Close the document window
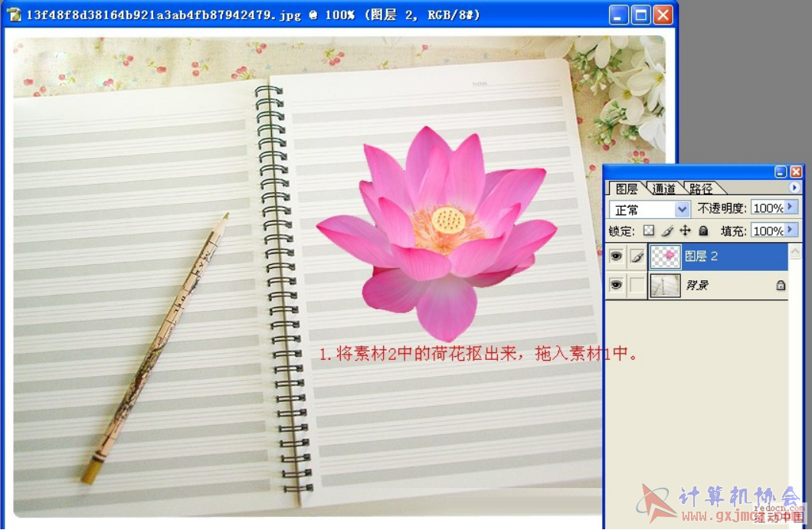This screenshot has width=812, height=530. (x=663, y=15)
